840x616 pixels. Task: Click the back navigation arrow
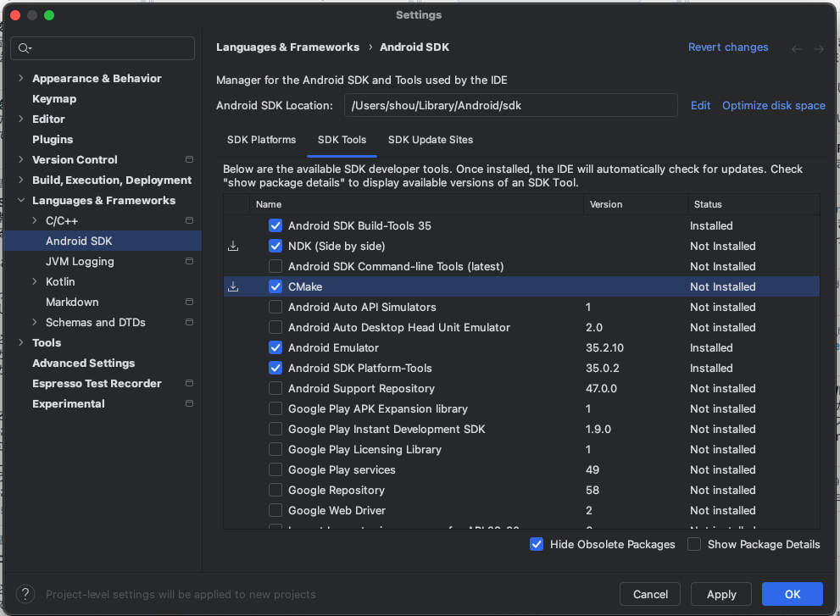point(797,49)
